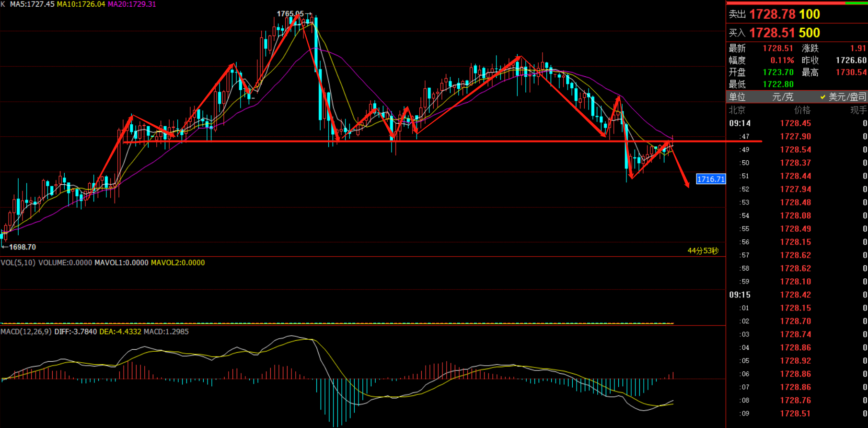Image resolution: width=868 pixels, height=428 pixels.
Task: Click the 44分53秒 countdown timer
Action: pos(703,250)
